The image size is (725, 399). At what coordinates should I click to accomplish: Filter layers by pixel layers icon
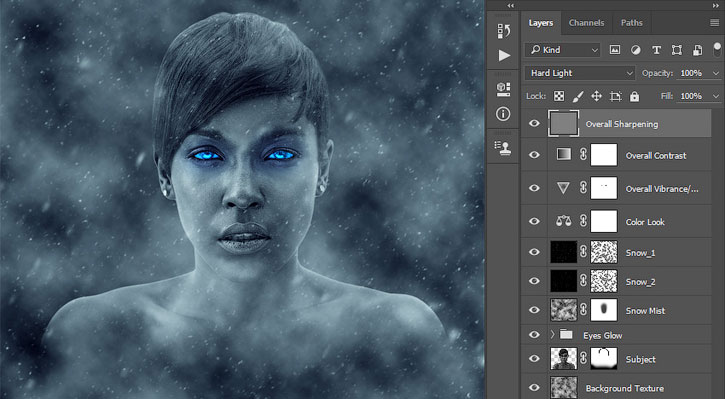614,50
